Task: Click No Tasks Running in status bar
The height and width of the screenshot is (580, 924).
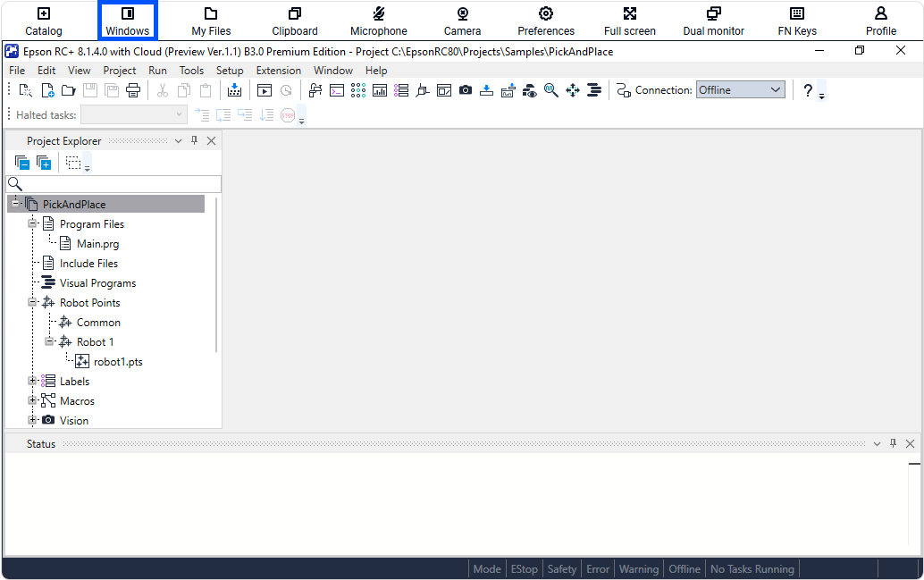Action: pyautogui.click(x=752, y=568)
